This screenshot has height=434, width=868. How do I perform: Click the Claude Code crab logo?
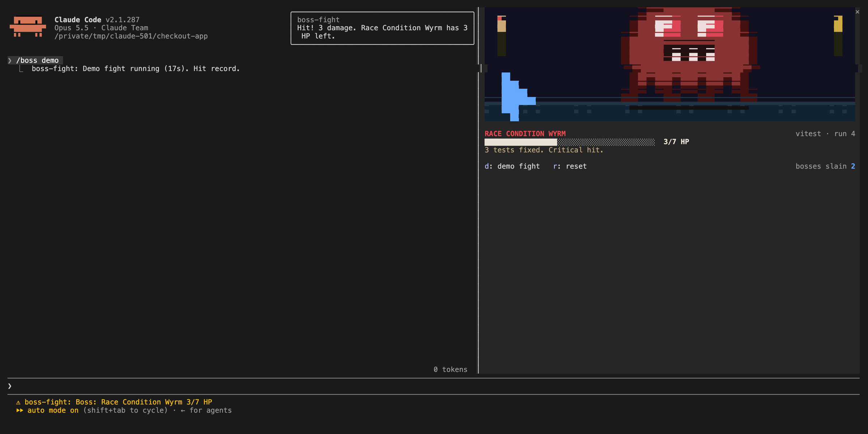point(28,26)
